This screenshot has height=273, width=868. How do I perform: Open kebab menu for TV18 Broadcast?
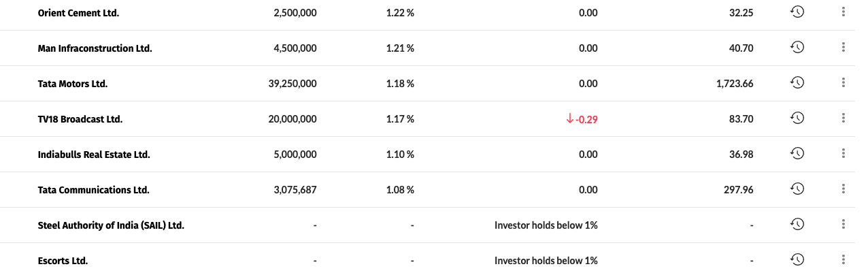pos(843,118)
